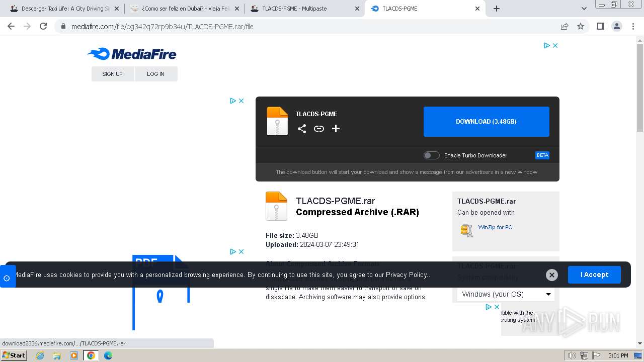
Task: Close the lower left PDF ad
Action: [241, 251]
